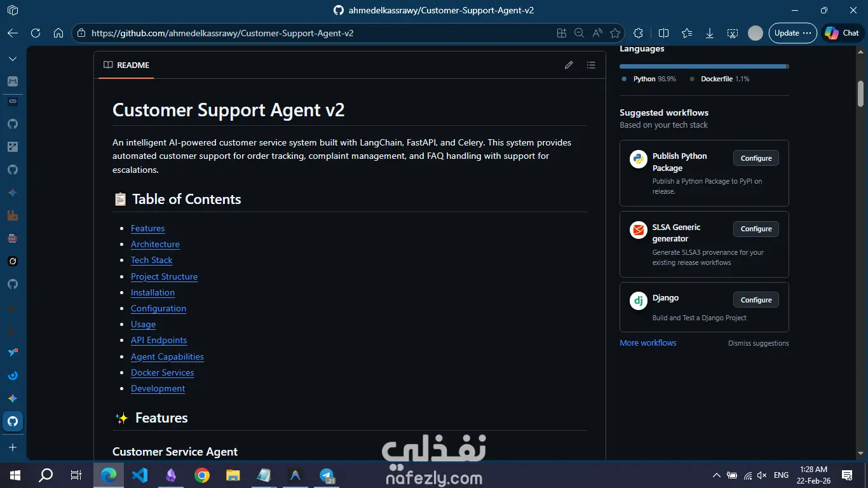Open the README outline list icon
868x488 pixels.
click(591, 65)
